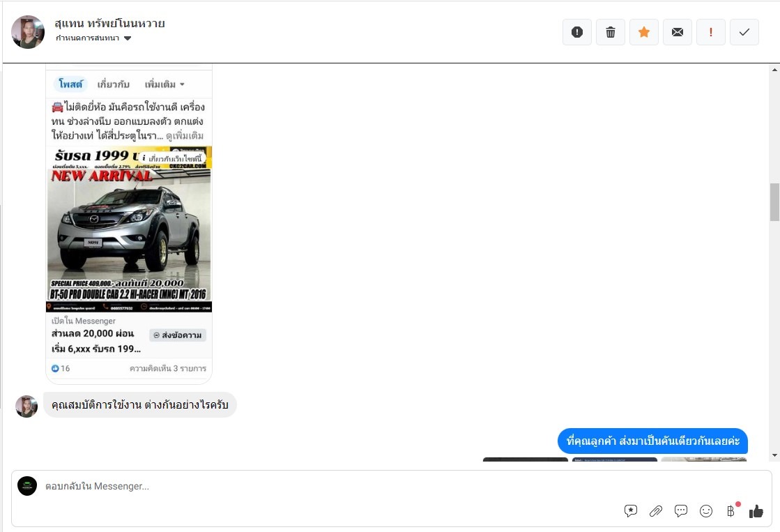780x532 pixels.
Task: Select the โพสต์ tab in shared post
Action: 70,84
